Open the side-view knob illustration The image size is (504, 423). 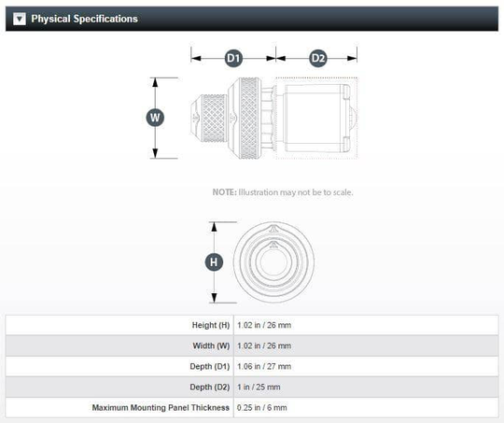[x=273, y=118]
